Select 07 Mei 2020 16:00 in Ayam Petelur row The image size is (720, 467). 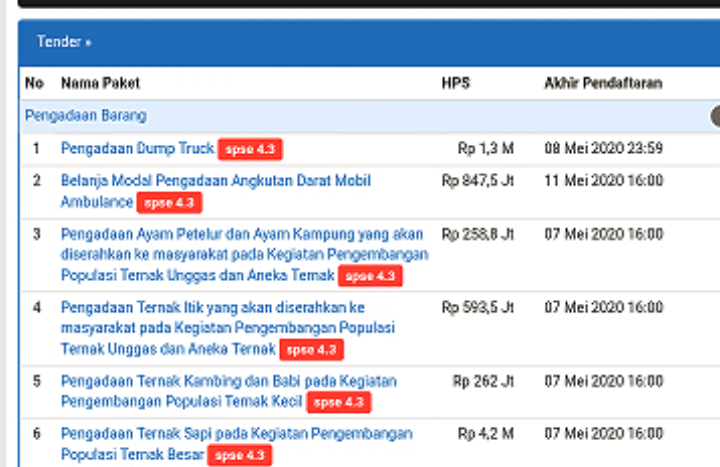pos(604,234)
